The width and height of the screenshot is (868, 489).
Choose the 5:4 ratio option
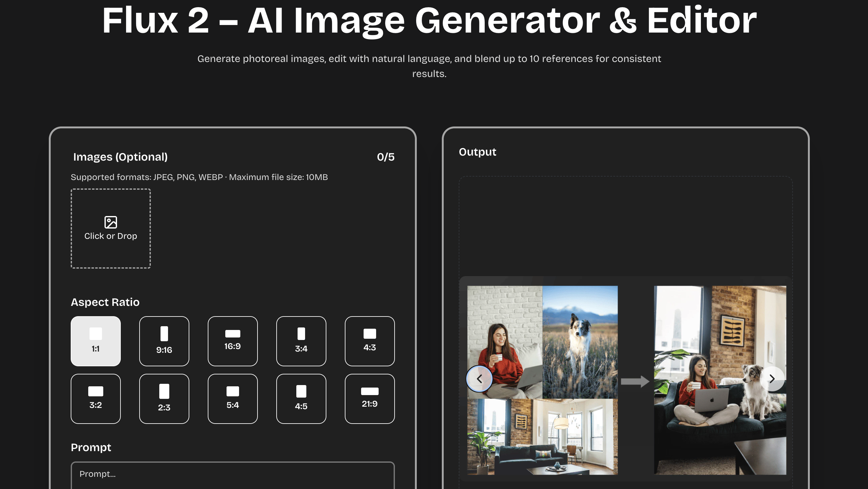pyautogui.click(x=232, y=399)
